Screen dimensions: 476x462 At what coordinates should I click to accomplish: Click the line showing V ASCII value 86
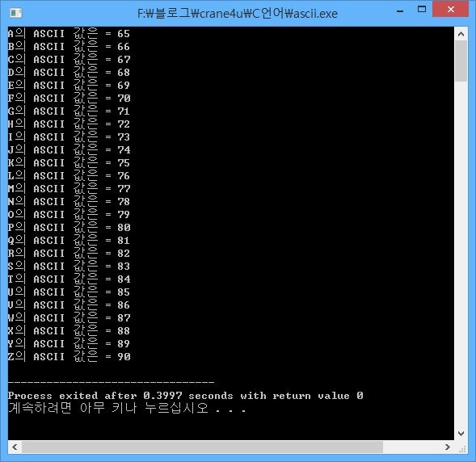click(x=70, y=304)
